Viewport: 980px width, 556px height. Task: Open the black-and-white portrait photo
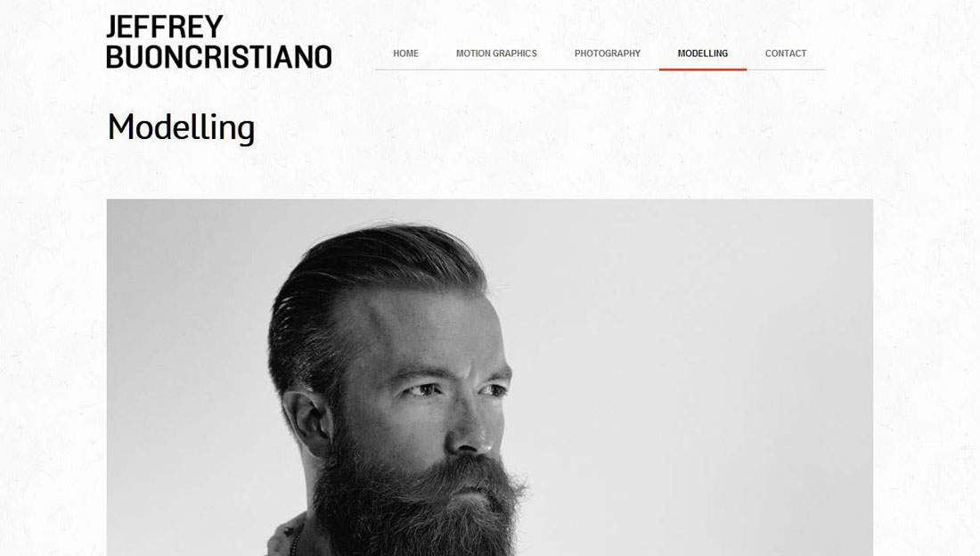(489, 377)
